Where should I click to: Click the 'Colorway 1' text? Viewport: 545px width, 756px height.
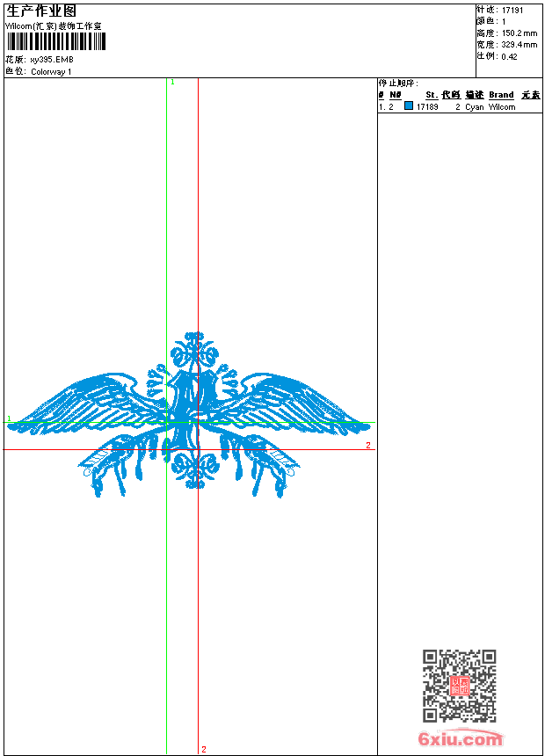51,72
